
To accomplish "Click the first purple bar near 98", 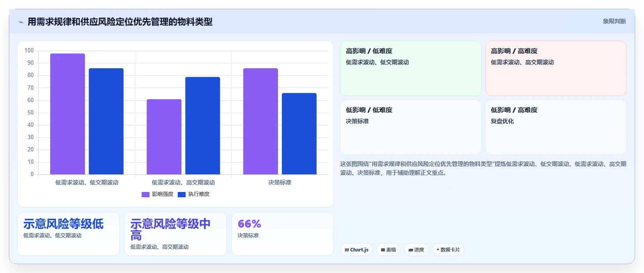I will click(x=67, y=114).
